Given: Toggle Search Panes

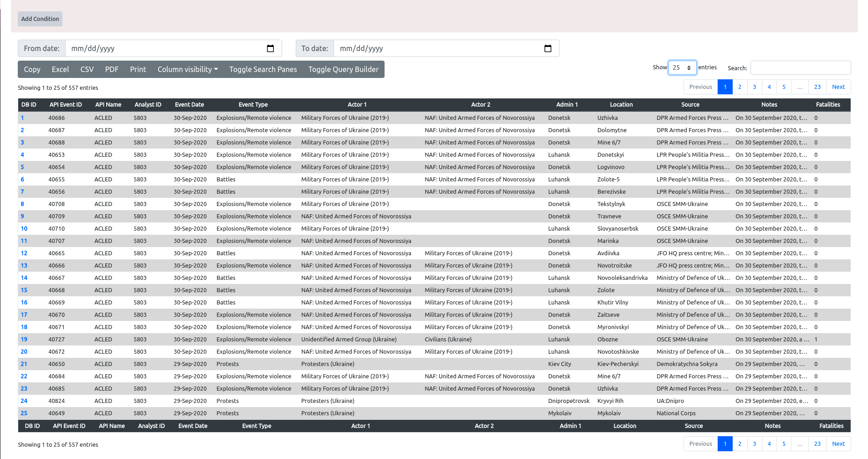Looking at the screenshot, I should (x=263, y=69).
